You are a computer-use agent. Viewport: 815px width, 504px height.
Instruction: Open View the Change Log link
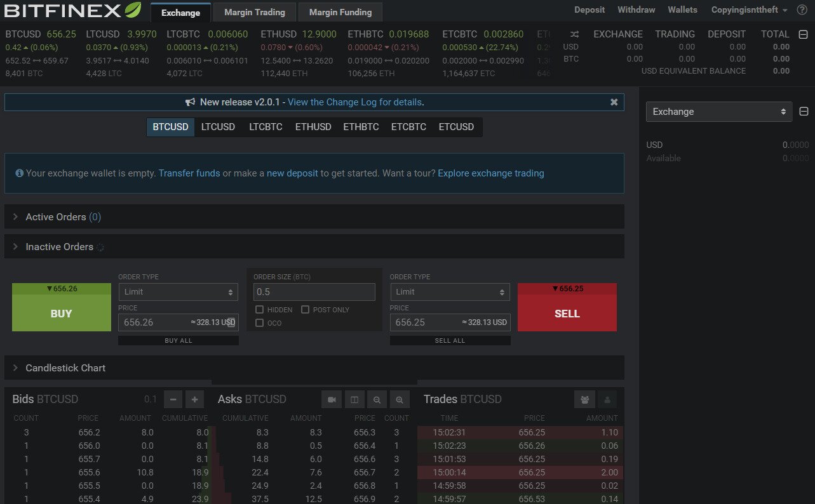click(354, 102)
